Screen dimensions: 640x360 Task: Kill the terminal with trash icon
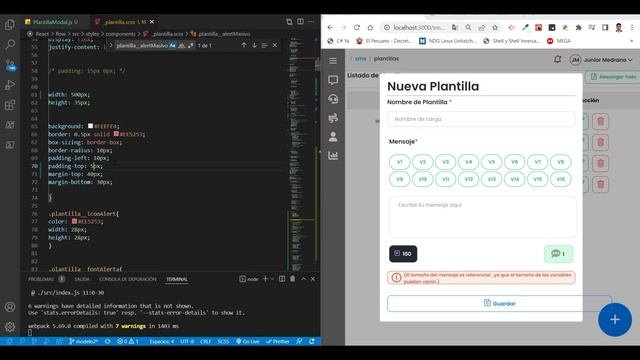pos(293,279)
